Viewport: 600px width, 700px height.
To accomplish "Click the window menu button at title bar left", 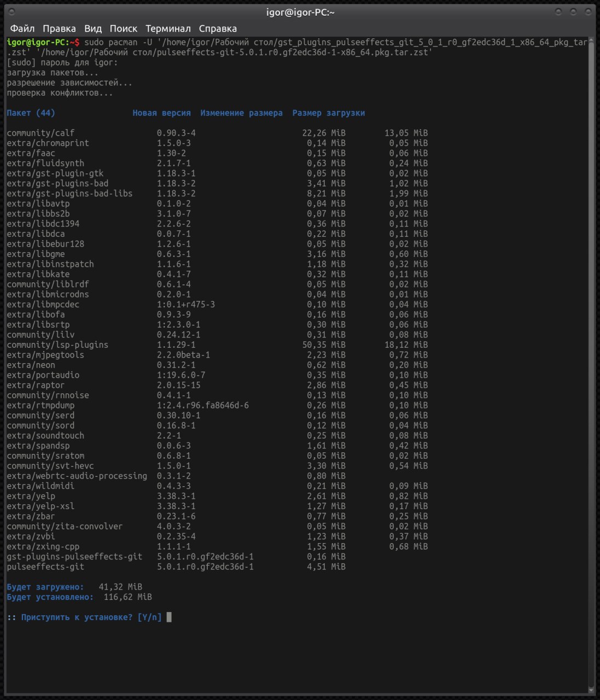I will [x=12, y=11].
